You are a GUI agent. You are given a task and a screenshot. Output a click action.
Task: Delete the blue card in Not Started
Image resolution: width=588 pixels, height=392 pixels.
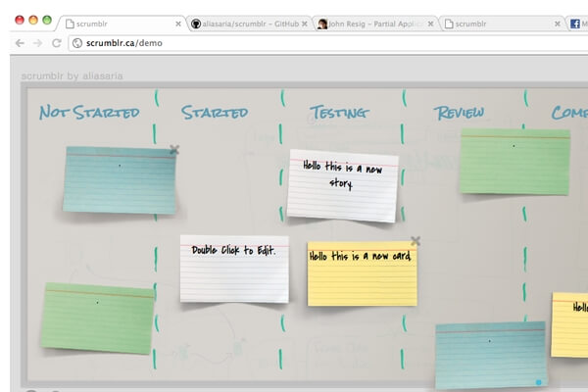(x=174, y=150)
